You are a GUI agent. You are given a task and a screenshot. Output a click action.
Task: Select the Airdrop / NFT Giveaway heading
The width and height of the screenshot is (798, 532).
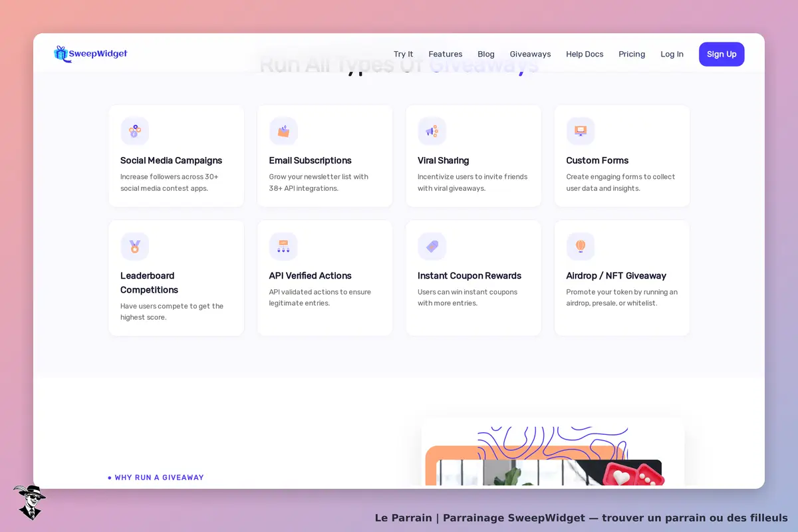pyautogui.click(x=616, y=275)
